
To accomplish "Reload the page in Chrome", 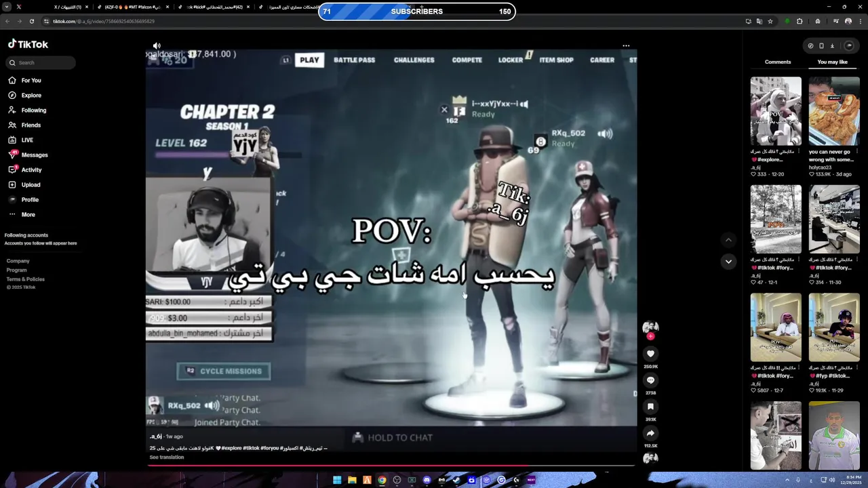I will pos(31,21).
